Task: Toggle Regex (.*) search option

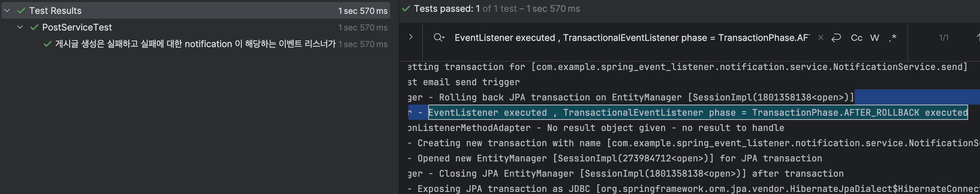Action: [892, 38]
